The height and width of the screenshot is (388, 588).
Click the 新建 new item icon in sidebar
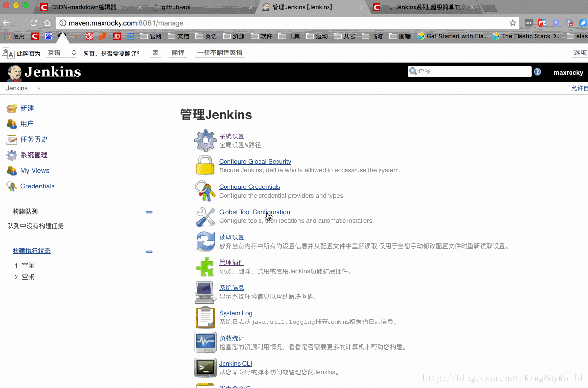pyautogui.click(x=12, y=108)
